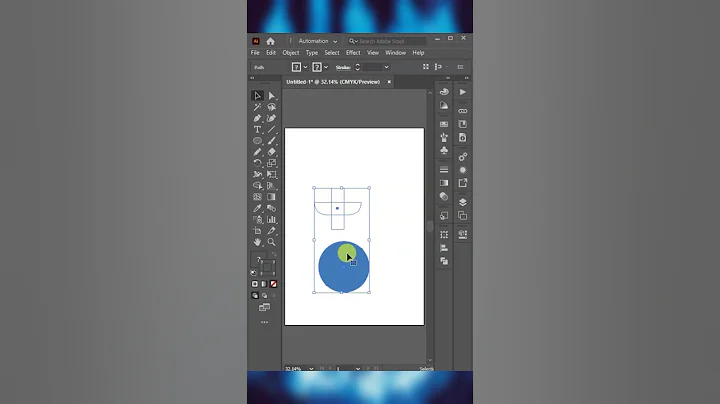This screenshot has width=720, height=404.
Task: Click the Illustrator Home icon
Action: point(270,41)
